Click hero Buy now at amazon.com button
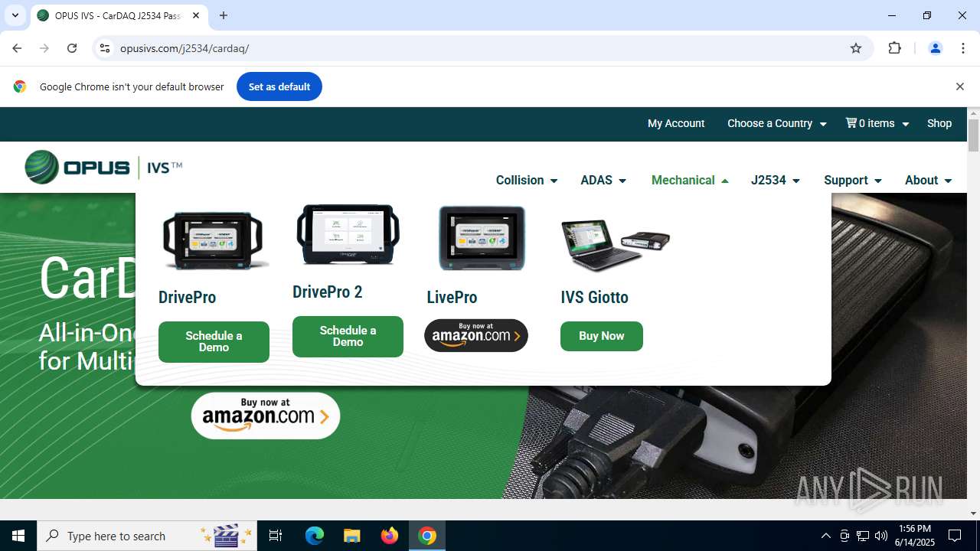The image size is (980, 551). point(266,416)
